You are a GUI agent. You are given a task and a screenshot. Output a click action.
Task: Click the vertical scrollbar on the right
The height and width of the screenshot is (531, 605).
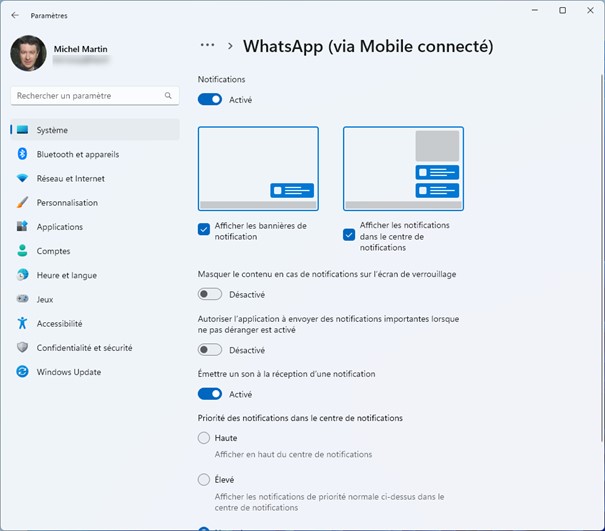point(602,258)
